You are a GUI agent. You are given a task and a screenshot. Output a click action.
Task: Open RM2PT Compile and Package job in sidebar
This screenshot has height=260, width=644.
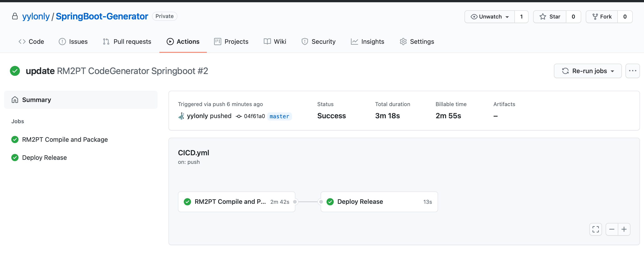[x=65, y=139]
